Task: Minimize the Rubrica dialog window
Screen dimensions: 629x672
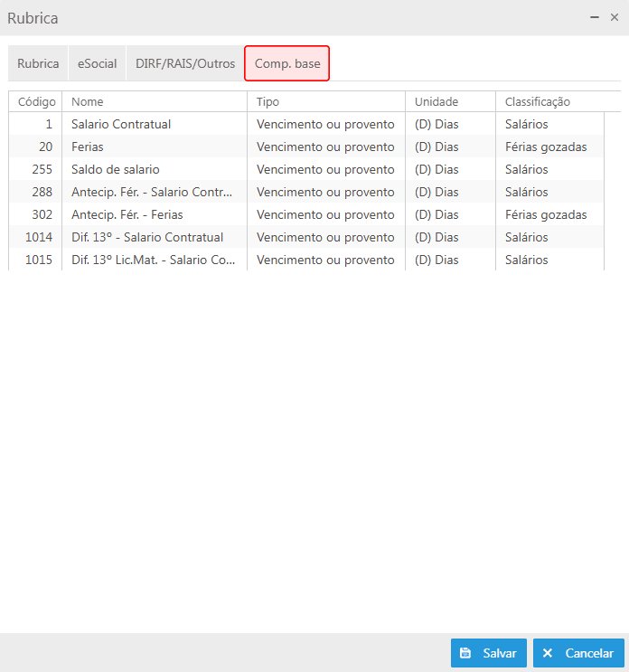Action: (x=595, y=17)
